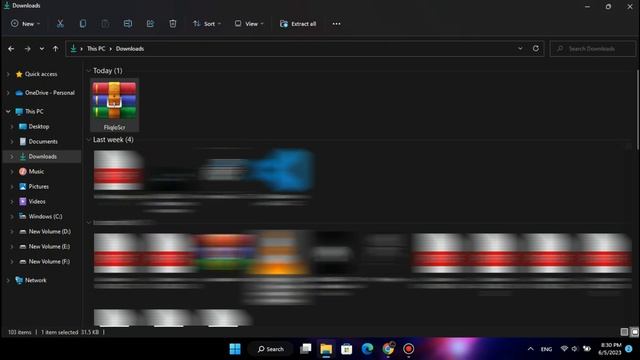640x360 pixels.
Task: Click ENG language indicator
Action: click(x=546, y=349)
